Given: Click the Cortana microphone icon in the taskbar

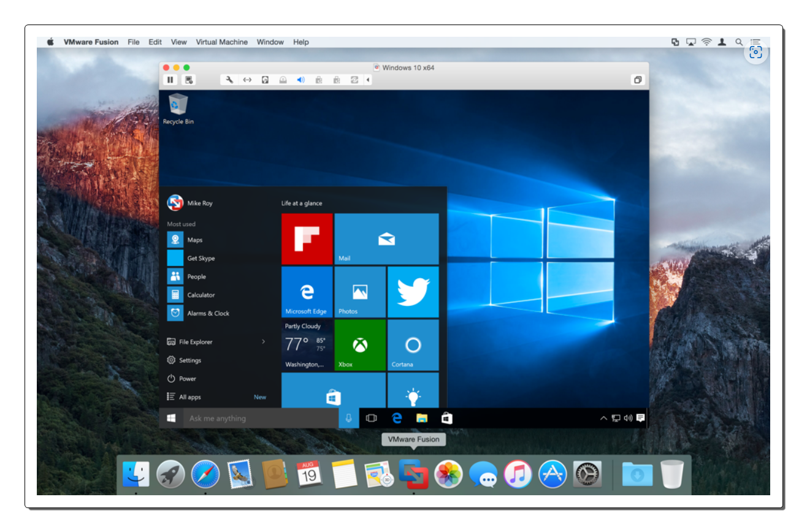Looking at the screenshot, I should 348,418.
